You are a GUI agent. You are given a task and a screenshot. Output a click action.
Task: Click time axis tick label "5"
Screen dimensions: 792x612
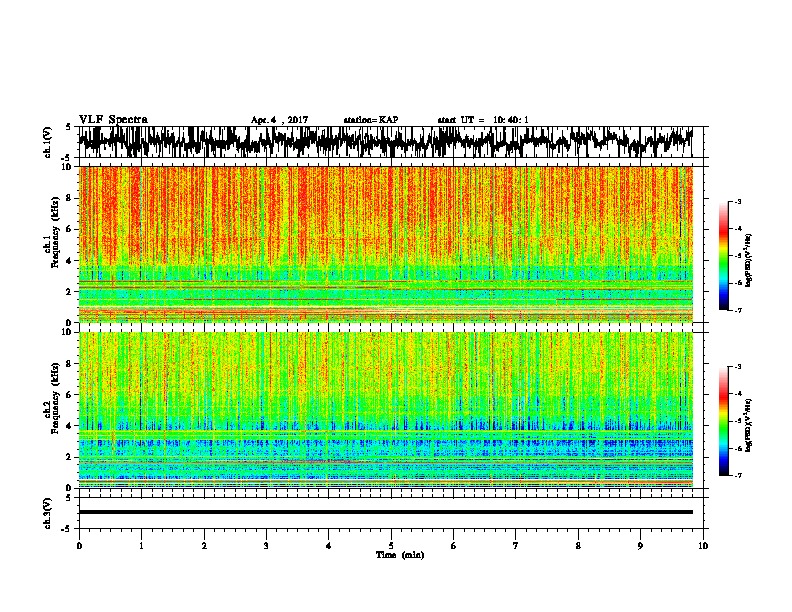click(391, 546)
